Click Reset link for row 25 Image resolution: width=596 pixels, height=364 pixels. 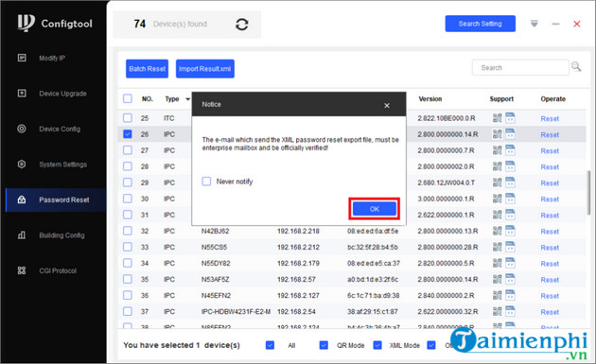[550, 118]
